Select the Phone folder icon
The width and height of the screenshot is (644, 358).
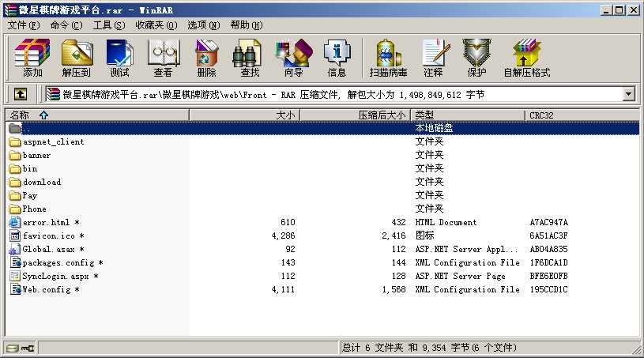tap(15, 209)
